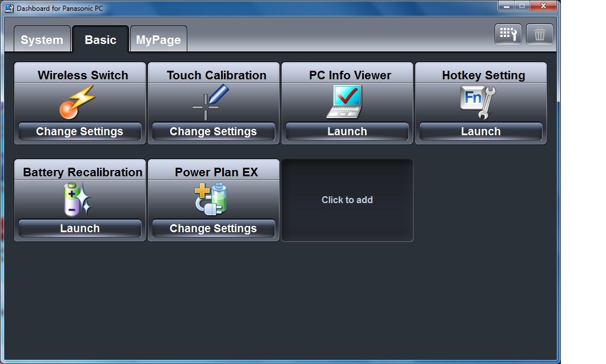The height and width of the screenshot is (364, 606).
Task: Click the 'Touch Calibration' title text
Action: click(216, 75)
